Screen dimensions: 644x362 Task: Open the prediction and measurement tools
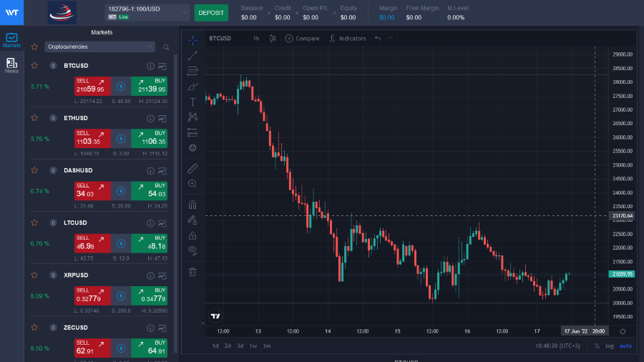tap(192, 132)
